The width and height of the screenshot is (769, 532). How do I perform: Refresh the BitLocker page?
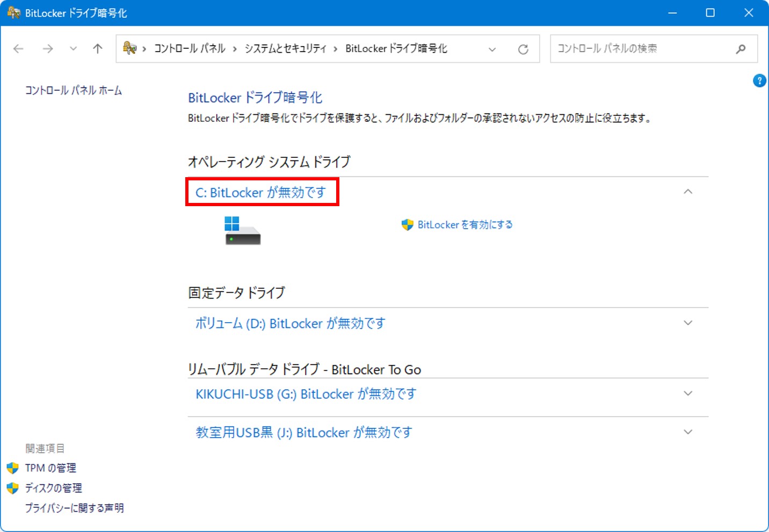click(x=523, y=49)
